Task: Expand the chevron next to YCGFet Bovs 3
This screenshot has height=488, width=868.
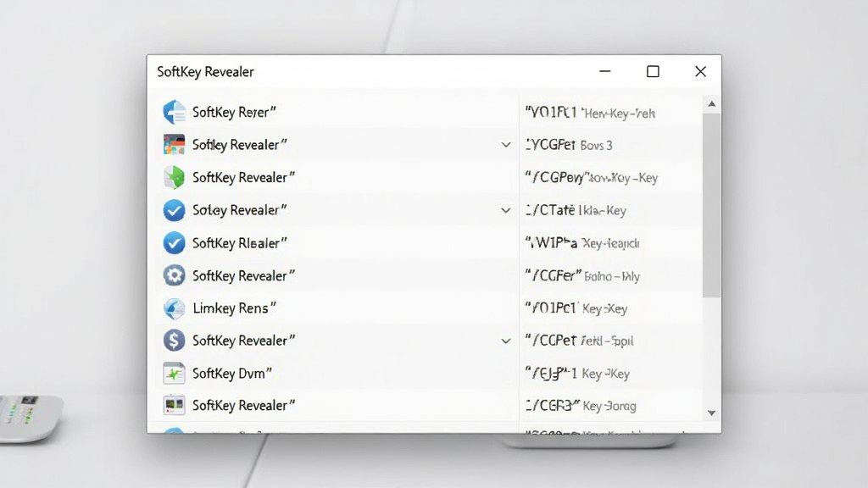Action: tap(505, 145)
